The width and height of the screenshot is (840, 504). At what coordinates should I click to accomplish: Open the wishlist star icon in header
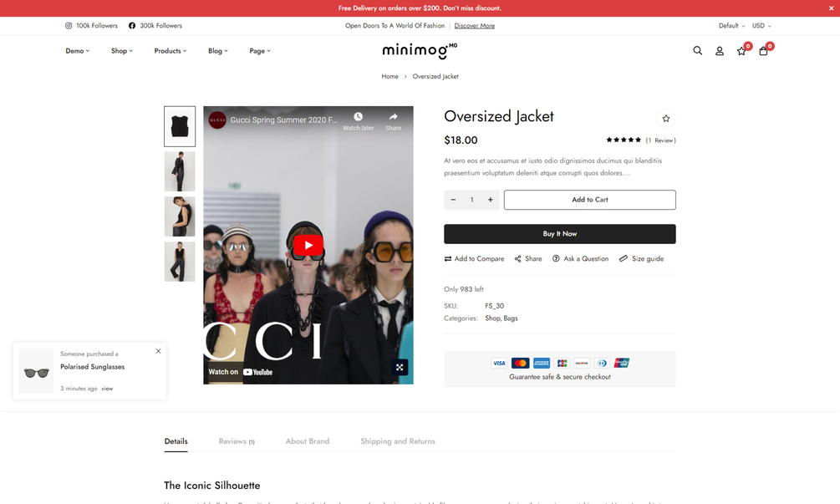coord(741,51)
